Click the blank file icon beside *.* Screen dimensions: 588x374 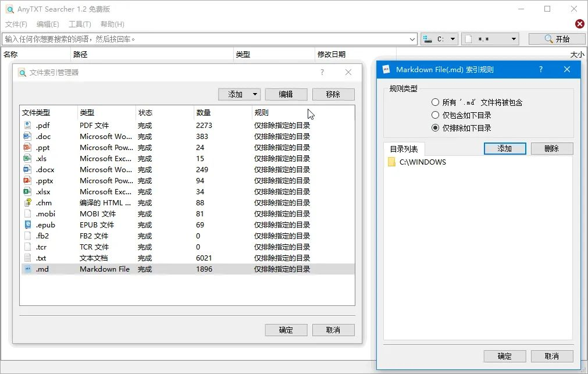469,39
